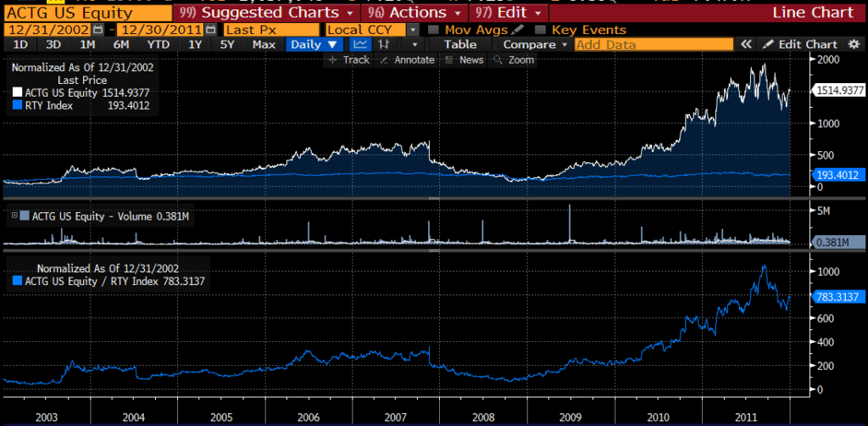This screenshot has height=426, width=868.
Task: Click the Edit Chart button
Action: 802,45
